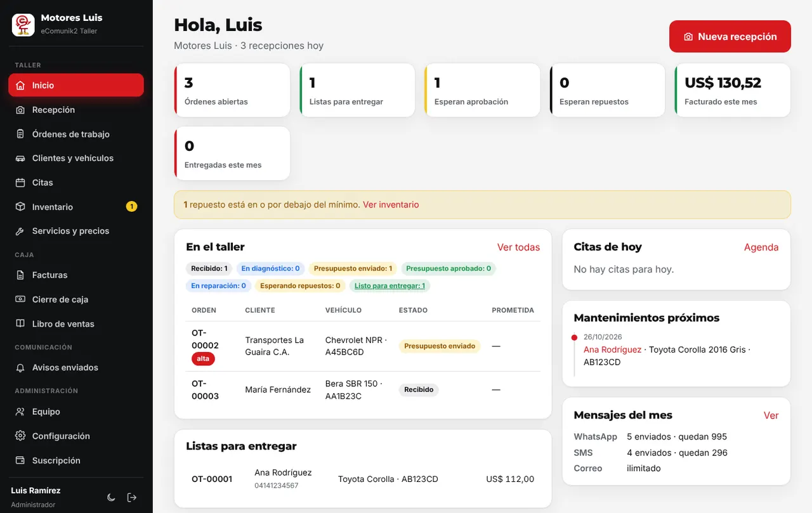Screen dimensions: 812x513
Task: Click the cash icon beside Cierre de caja
Action: 20,299
